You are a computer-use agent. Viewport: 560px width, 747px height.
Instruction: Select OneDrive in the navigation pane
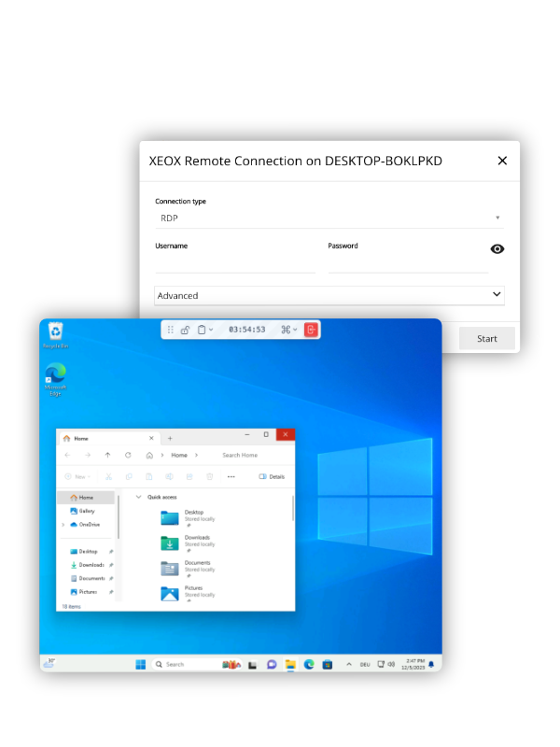(85, 525)
